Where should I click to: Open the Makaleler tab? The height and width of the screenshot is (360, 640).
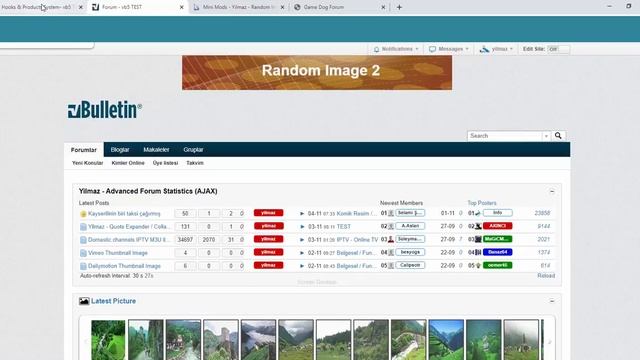click(x=156, y=150)
